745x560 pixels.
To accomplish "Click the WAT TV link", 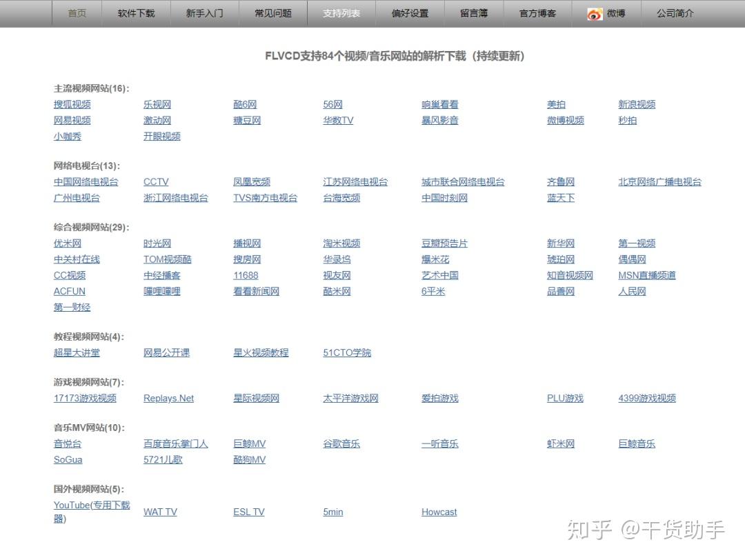I will [x=160, y=512].
